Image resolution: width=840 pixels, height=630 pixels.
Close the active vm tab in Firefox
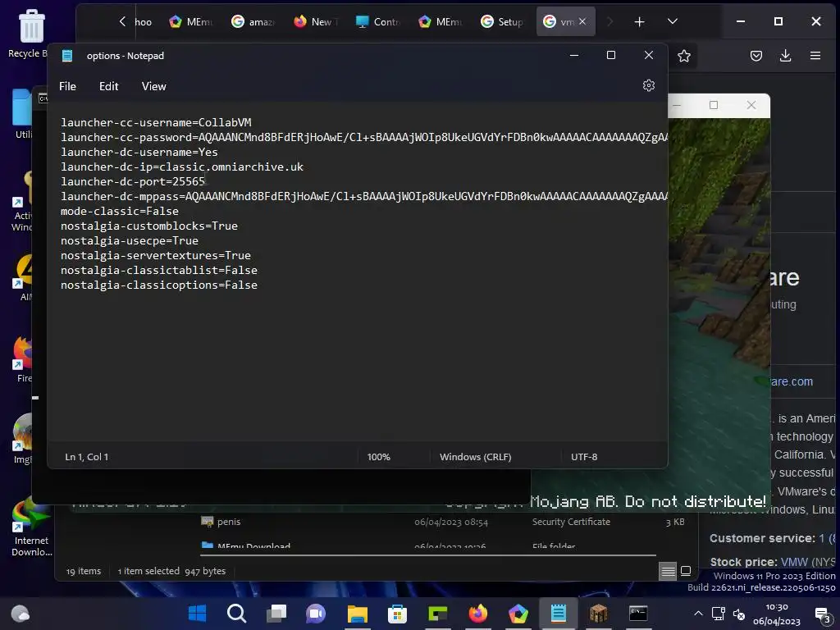(x=582, y=21)
